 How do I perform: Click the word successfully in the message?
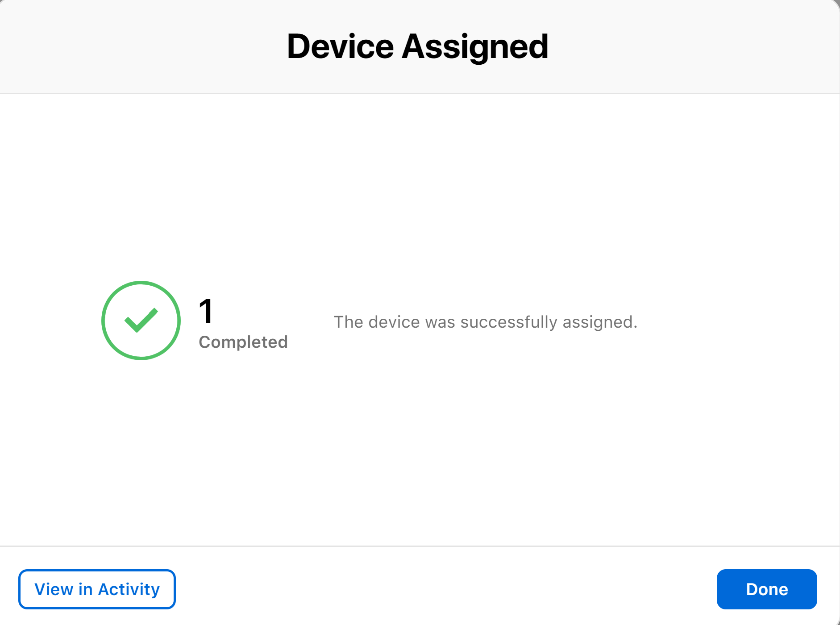[x=509, y=322]
